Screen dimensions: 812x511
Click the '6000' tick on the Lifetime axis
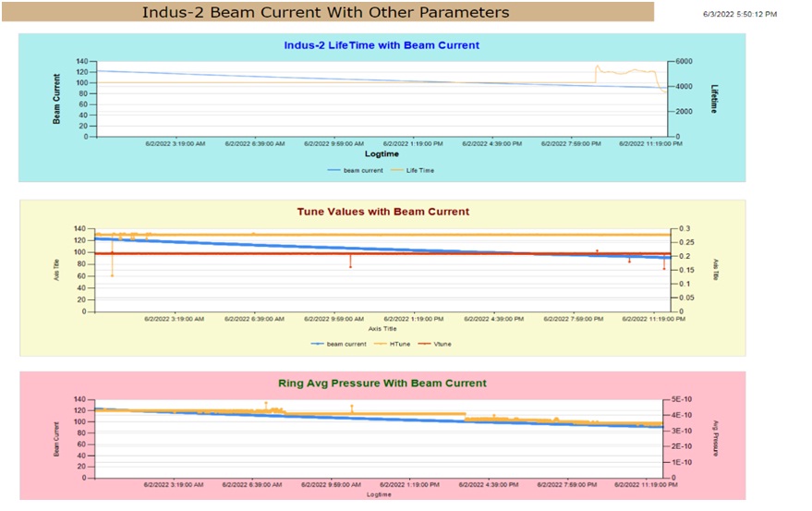685,61
